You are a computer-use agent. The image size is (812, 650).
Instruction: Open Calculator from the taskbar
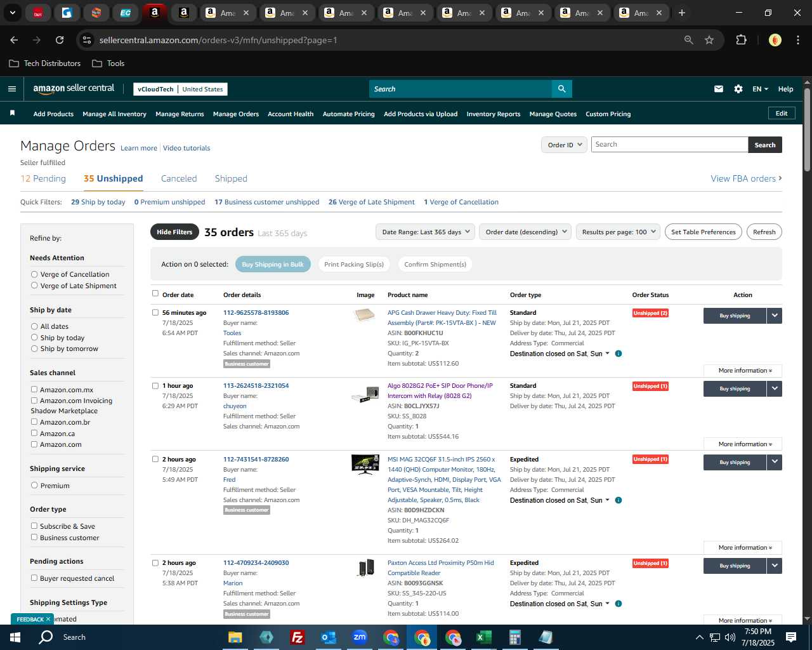[x=514, y=637]
